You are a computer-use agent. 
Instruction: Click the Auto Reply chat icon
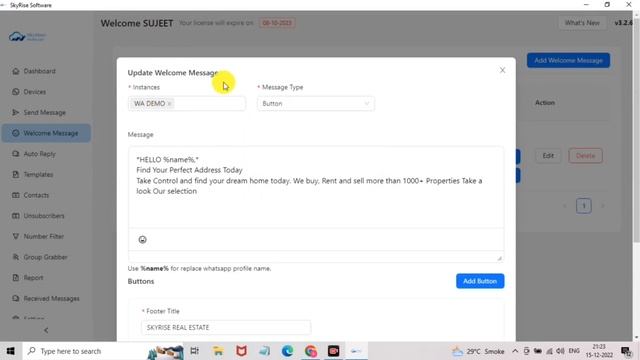(16, 154)
